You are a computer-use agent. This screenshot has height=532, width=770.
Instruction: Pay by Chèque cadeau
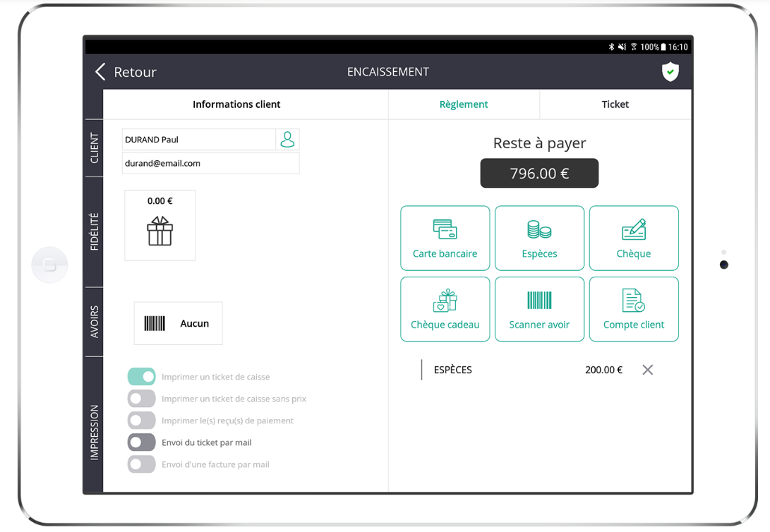[x=445, y=309]
